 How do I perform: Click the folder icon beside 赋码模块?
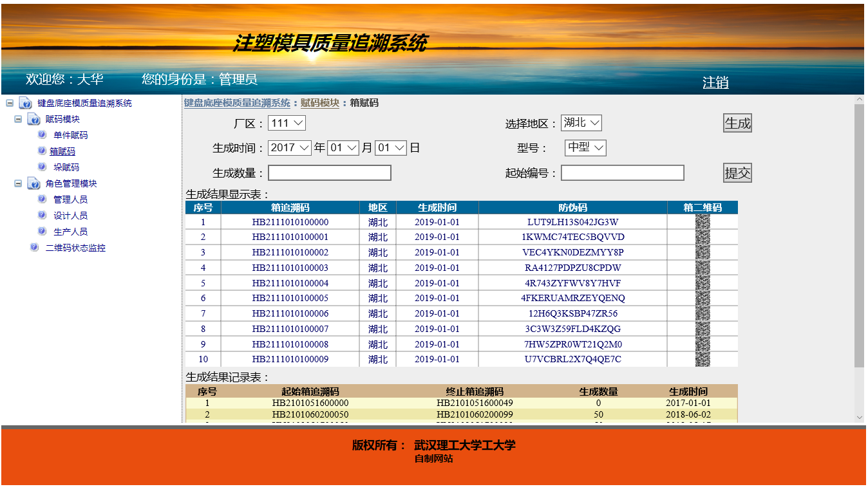coord(34,120)
